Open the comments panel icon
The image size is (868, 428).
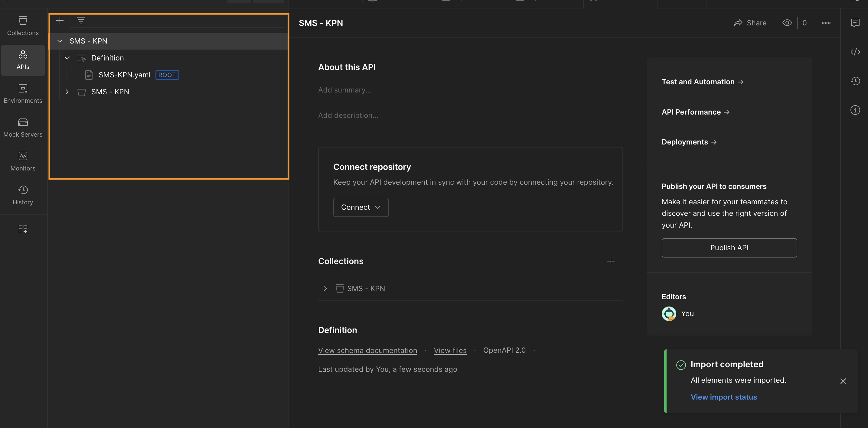[x=855, y=23]
